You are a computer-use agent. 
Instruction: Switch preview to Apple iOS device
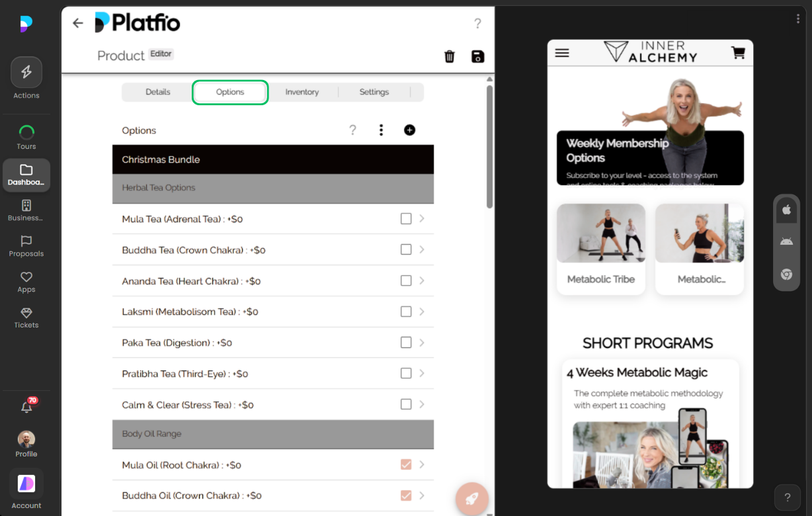786,210
